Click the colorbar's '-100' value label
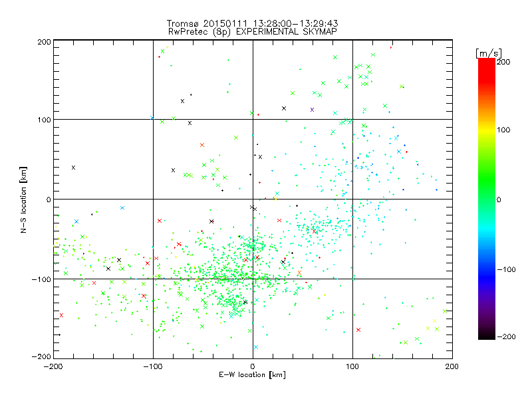Viewport: 532px width, 399px height. (506, 270)
